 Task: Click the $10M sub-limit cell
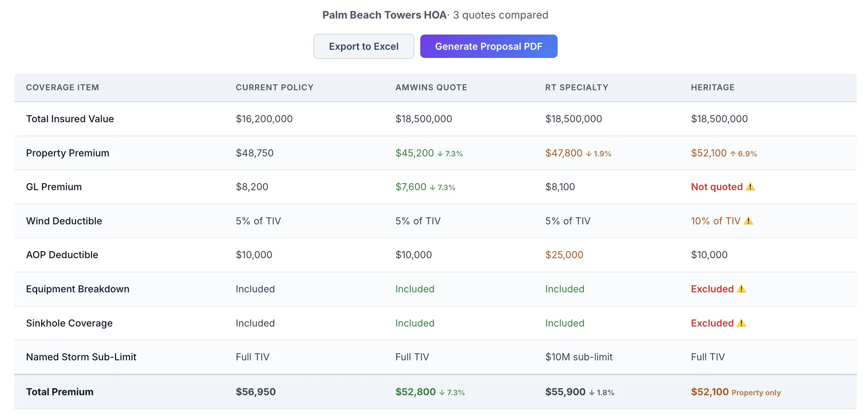click(x=578, y=357)
